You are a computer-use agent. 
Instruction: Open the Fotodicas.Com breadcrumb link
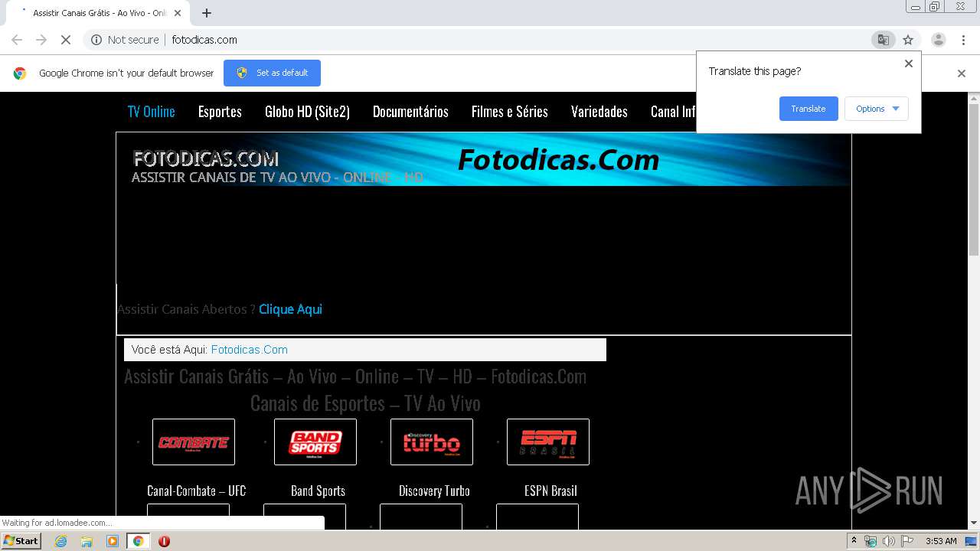[250, 350]
